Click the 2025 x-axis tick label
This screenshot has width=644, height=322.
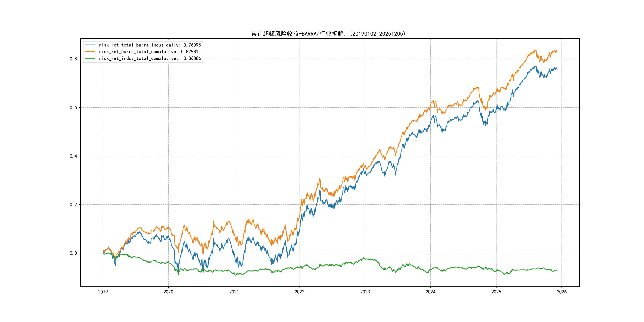[496, 292]
